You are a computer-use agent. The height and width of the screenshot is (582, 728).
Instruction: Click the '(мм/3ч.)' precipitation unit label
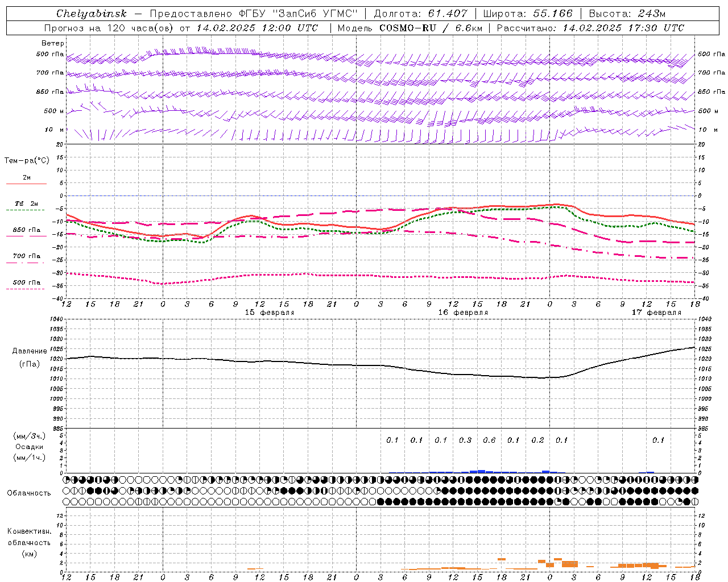click(x=30, y=436)
